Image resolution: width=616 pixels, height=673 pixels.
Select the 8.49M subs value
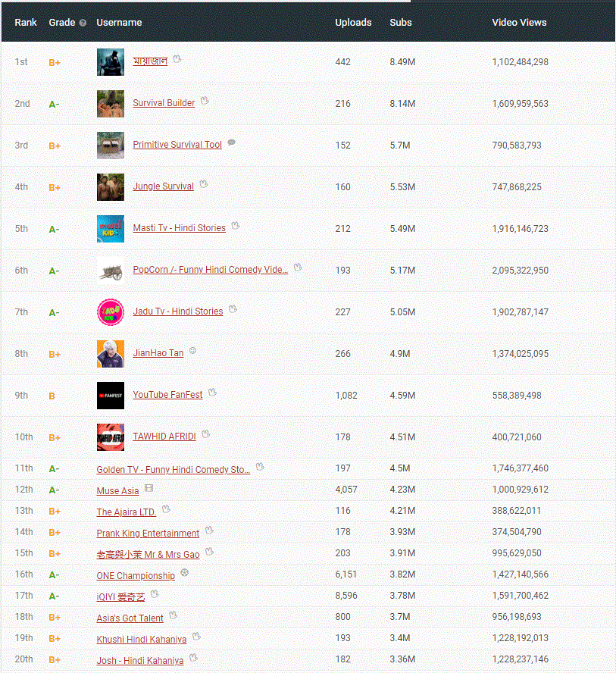402,62
